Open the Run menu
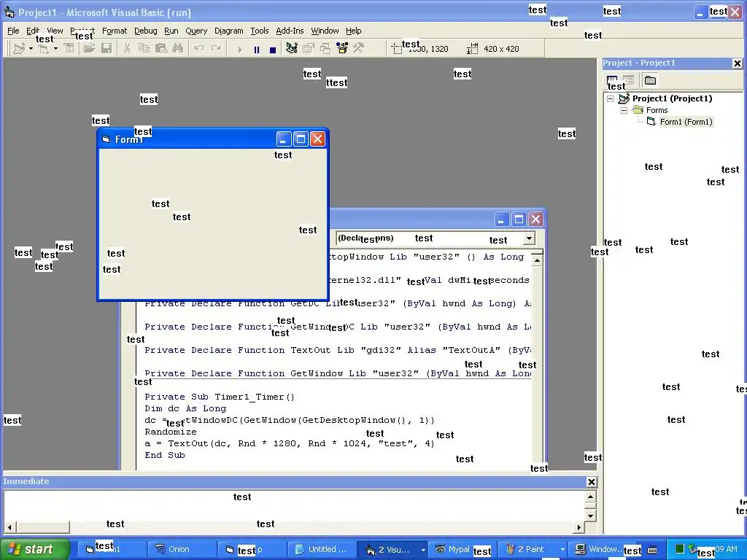 pyautogui.click(x=171, y=31)
